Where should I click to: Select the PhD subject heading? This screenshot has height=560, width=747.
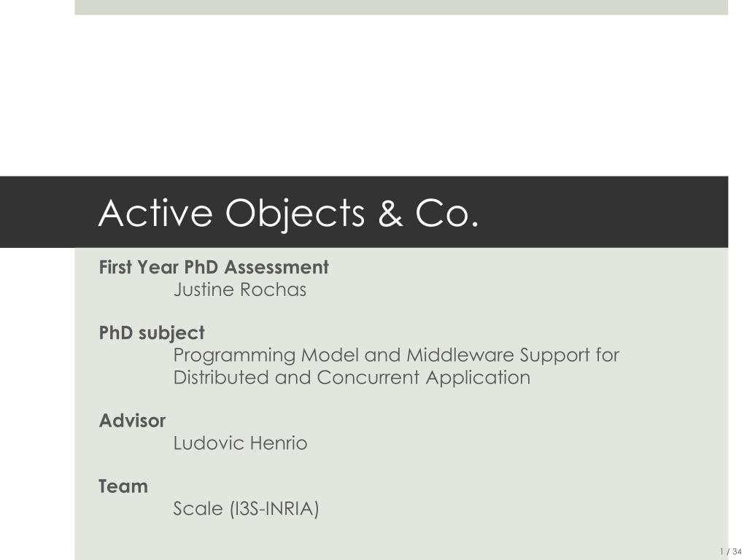pyautogui.click(x=152, y=332)
